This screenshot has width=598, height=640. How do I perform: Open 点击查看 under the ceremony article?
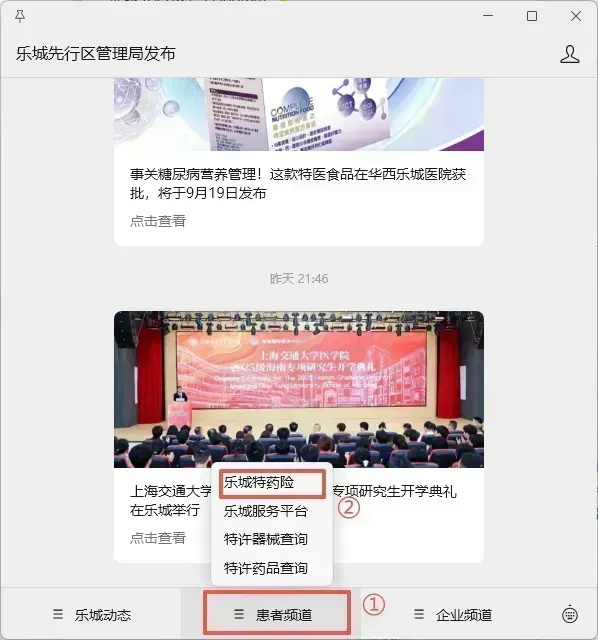pyautogui.click(x=158, y=538)
